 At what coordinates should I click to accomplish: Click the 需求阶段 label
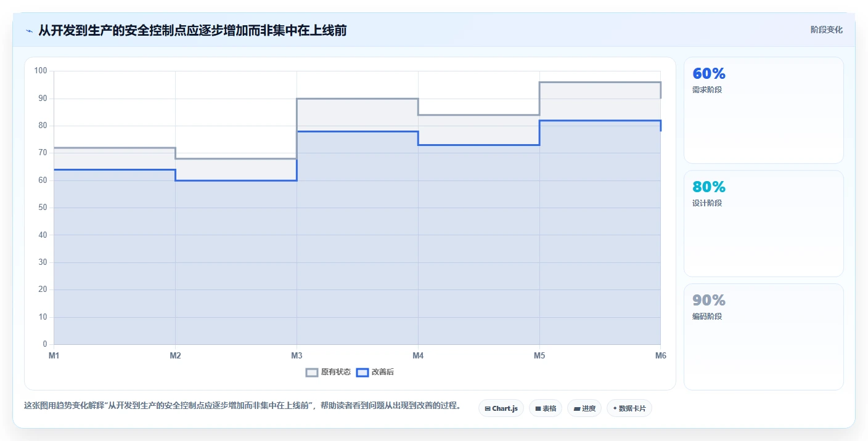click(x=707, y=90)
